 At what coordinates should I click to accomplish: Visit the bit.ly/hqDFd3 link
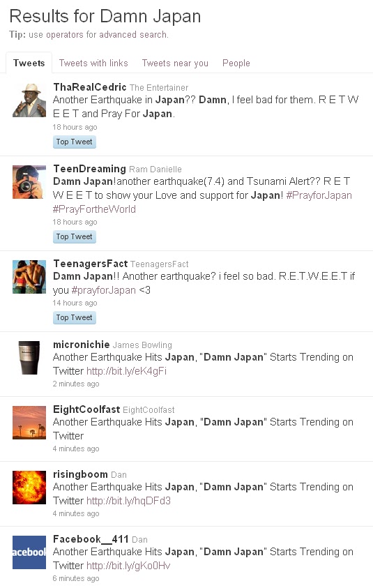point(128,501)
